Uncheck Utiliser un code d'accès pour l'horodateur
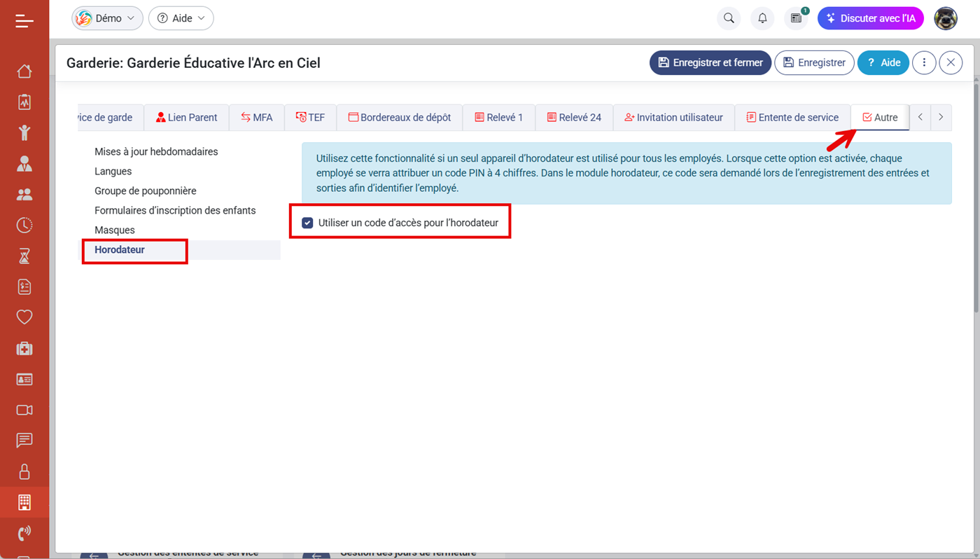Screen dimensions: 980x559 [307, 223]
